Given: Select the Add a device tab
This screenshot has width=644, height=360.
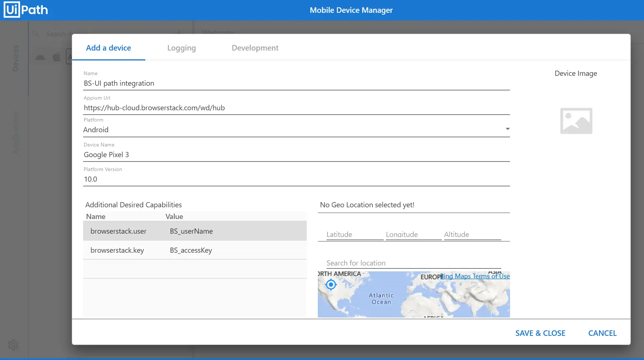Looking at the screenshot, I should pos(108,48).
